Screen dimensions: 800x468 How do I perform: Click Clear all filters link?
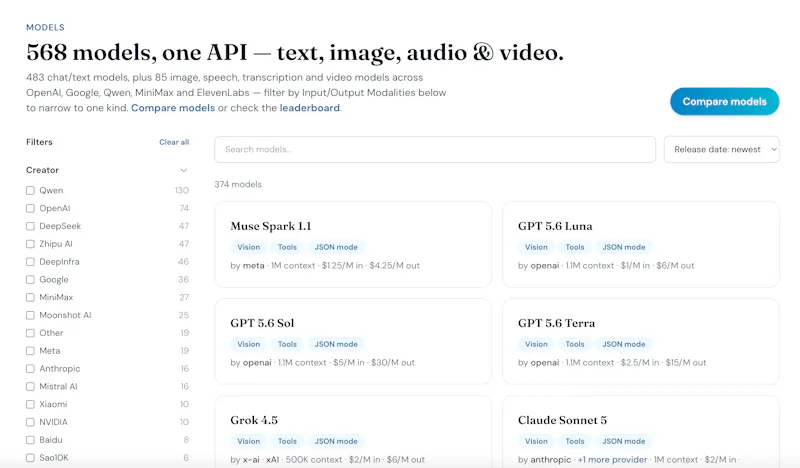[174, 142]
